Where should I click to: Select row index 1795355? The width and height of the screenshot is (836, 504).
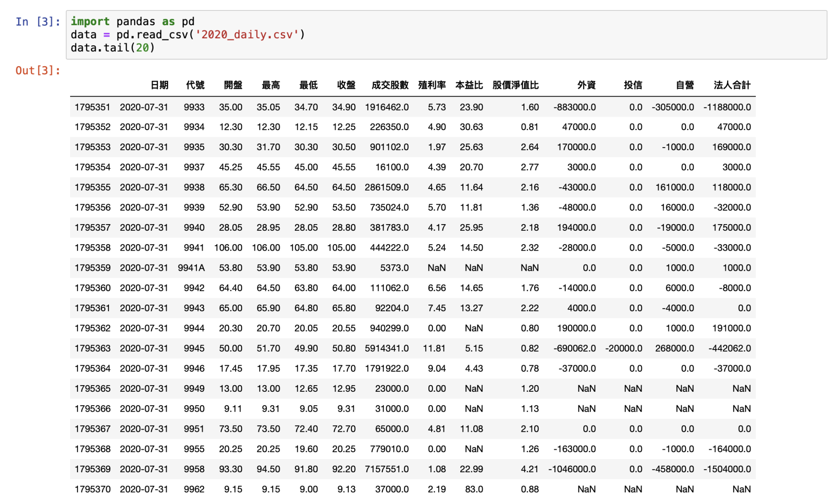point(92,188)
